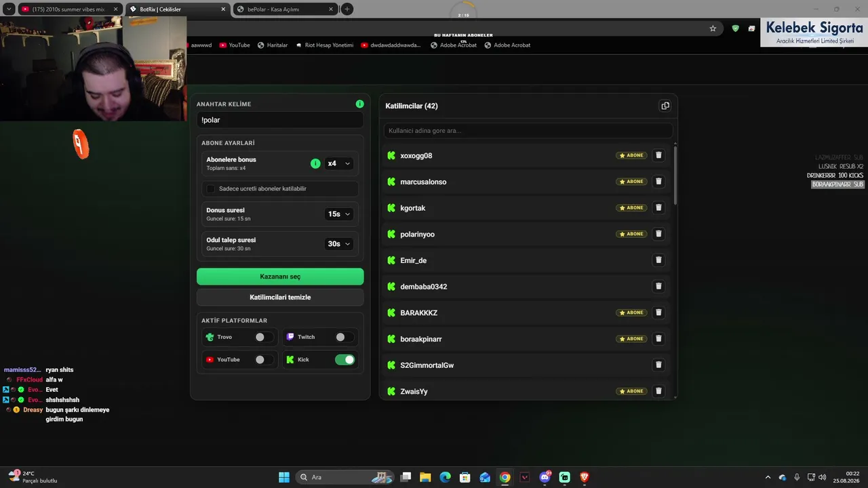Click the Windows taskbar Ara search box
The width and height of the screenshot is (868, 488).
[346, 477]
